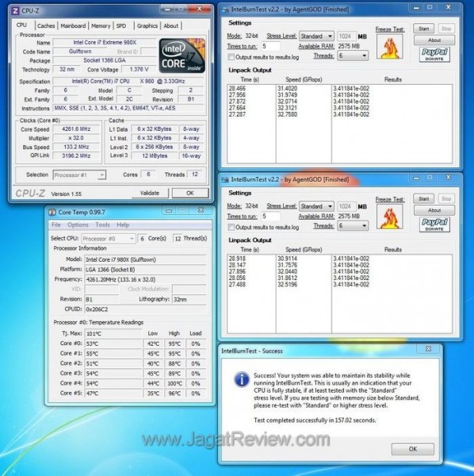Viewport: 474px width, 476px height.
Task: Click the PayPal Donate image in upper IntelBurnTest
Action: coord(434,55)
